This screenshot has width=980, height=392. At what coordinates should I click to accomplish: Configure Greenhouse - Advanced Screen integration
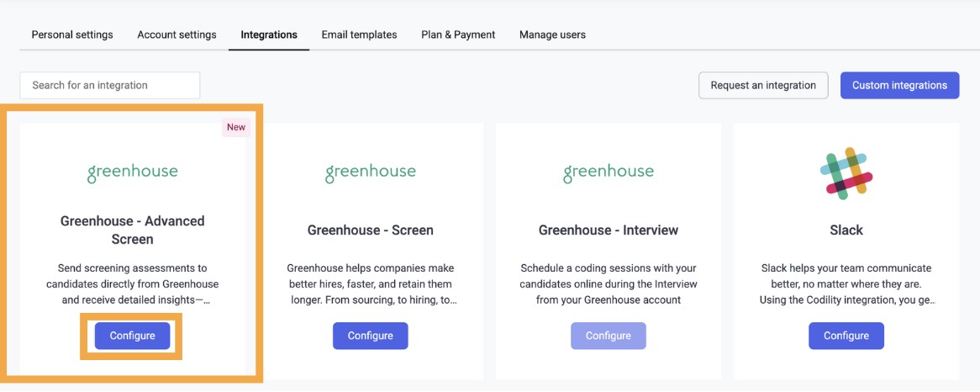point(133,336)
